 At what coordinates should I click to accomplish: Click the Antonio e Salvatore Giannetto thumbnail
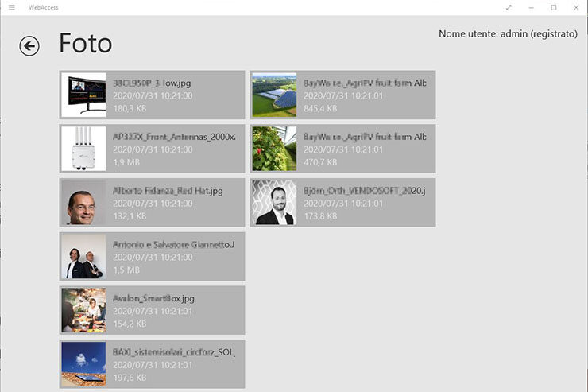point(83,256)
